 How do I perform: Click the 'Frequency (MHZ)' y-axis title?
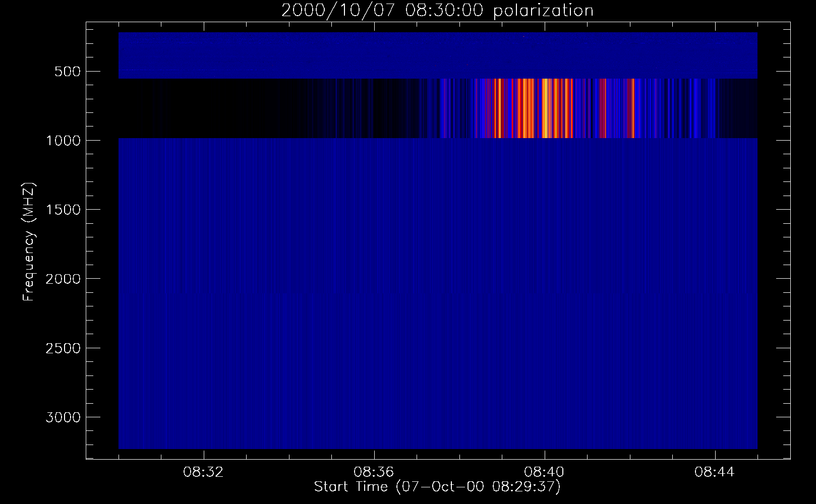pyautogui.click(x=29, y=242)
